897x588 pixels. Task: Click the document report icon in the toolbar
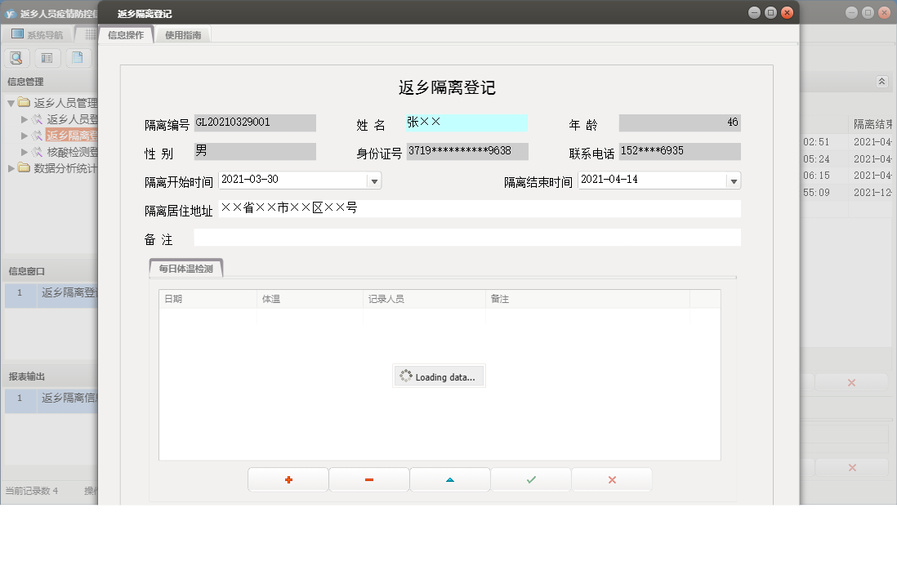[77, 58]
